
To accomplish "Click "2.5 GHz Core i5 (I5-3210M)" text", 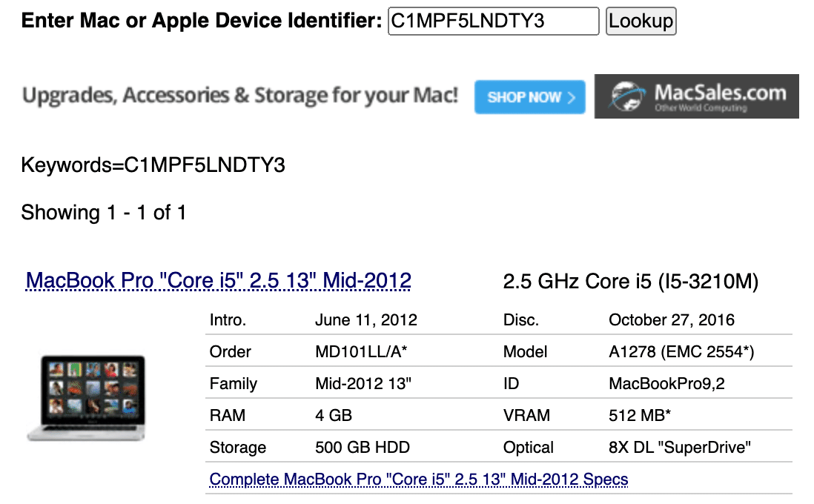I will [631, 282].
